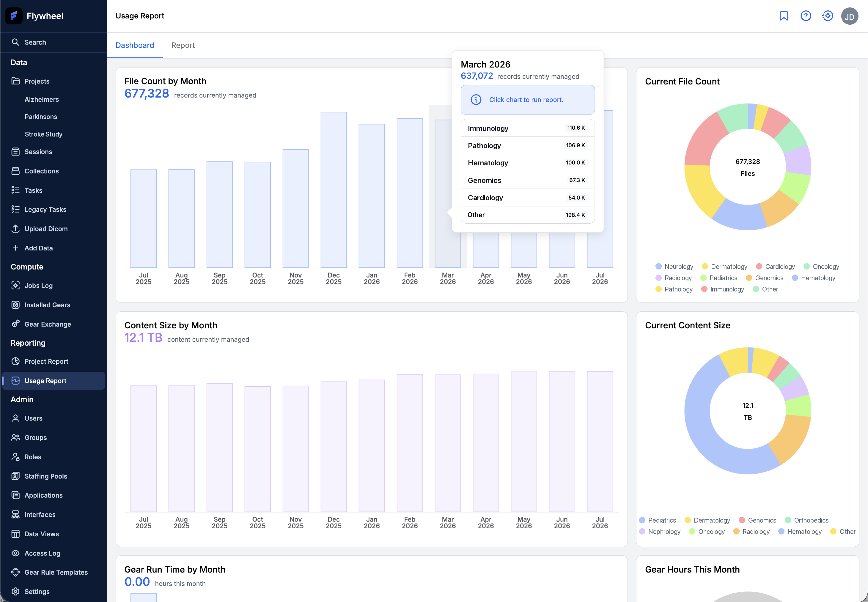The width and height of the screenshot is (868, 602).
Task: Click the Access Log eye icon
Action: tap(15, 553)
